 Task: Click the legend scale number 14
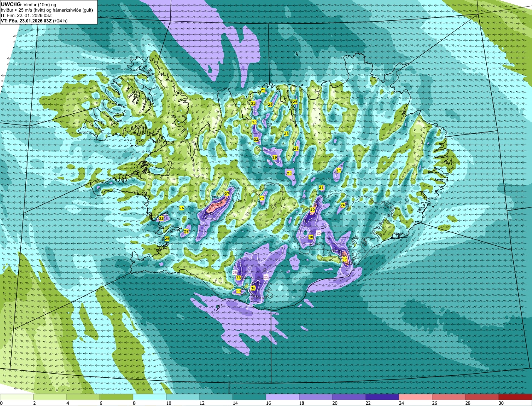234,403
